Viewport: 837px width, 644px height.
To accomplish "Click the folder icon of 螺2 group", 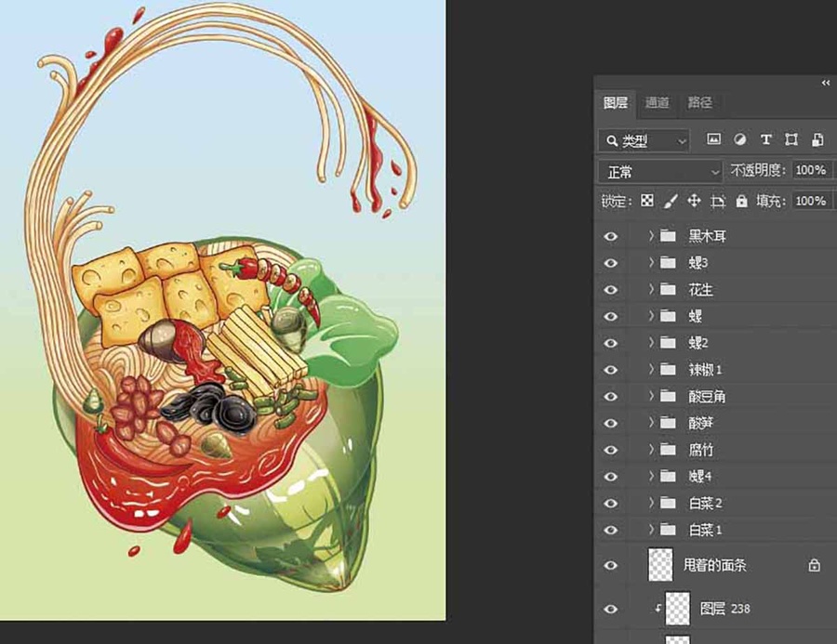I will tap(668, 343).
